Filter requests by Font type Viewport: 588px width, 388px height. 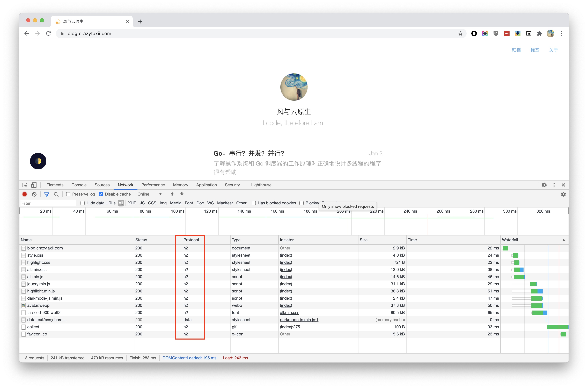tap(189, 203)
